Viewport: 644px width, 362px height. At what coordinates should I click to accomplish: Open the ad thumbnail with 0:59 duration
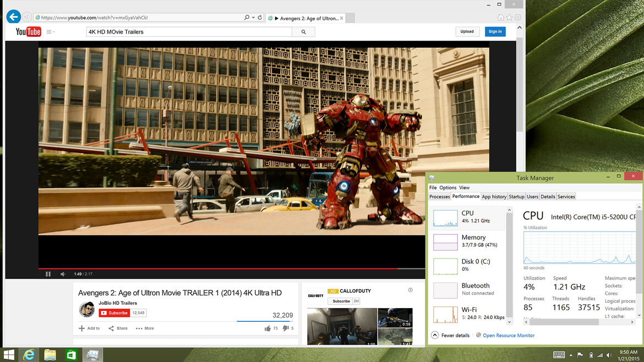(x=395, y=318)
